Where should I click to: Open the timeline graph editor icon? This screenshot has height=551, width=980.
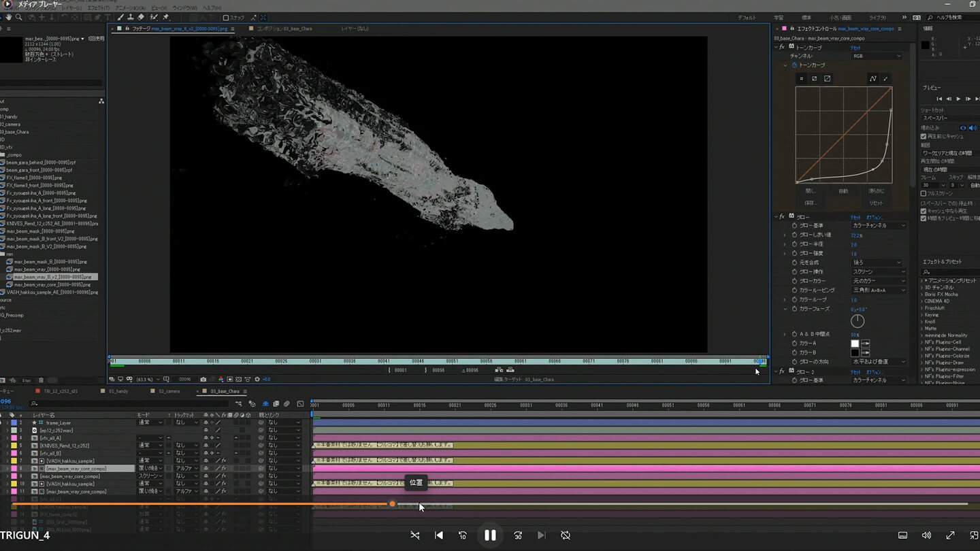click(300, 404)
